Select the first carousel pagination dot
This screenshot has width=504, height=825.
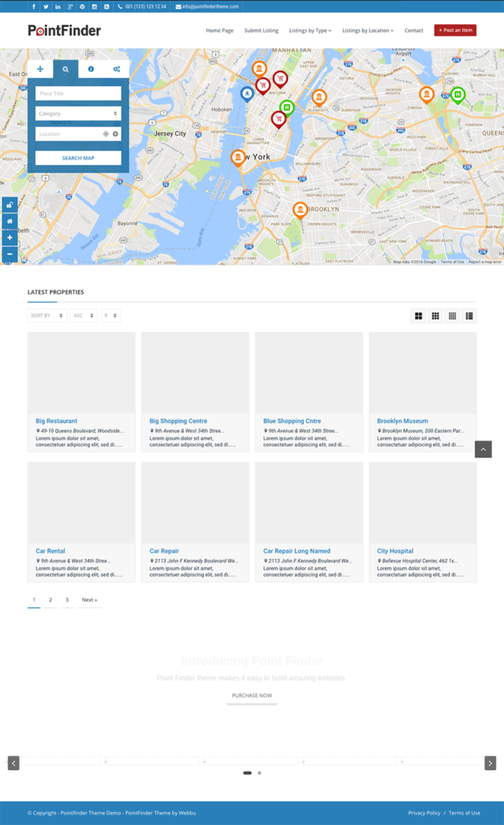pos(247,773)
